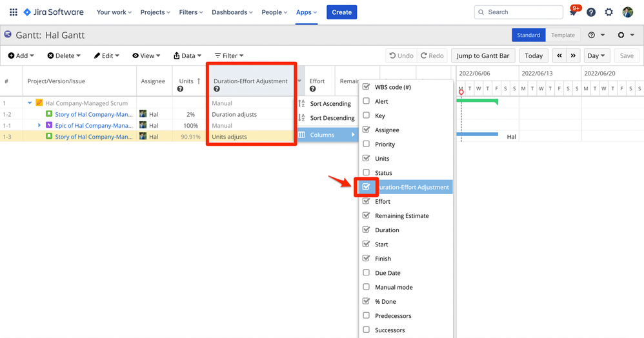Open the user profile avatar
This screenshot has width=644, height=338.
click(627, 12)
